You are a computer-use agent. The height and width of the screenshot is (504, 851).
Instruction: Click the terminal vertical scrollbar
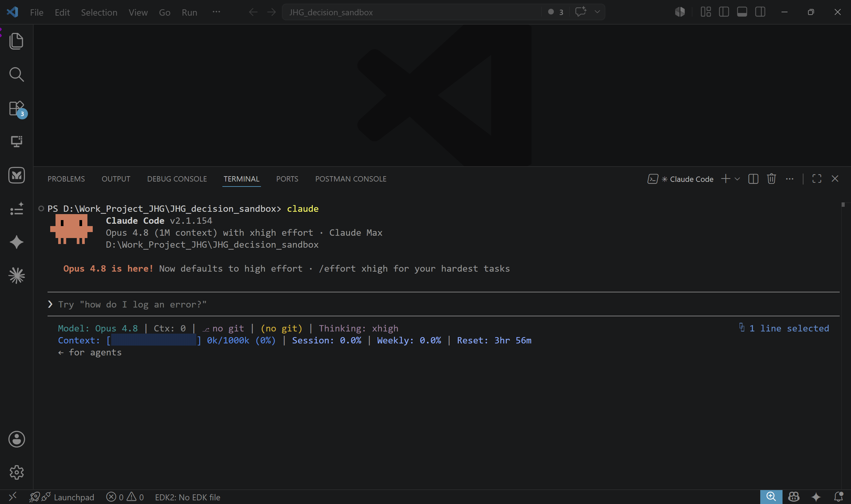tap(843, 204)
